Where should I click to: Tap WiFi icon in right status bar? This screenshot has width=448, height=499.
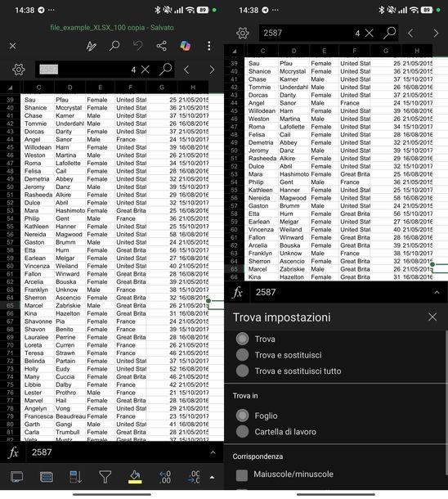coord(414,10)
